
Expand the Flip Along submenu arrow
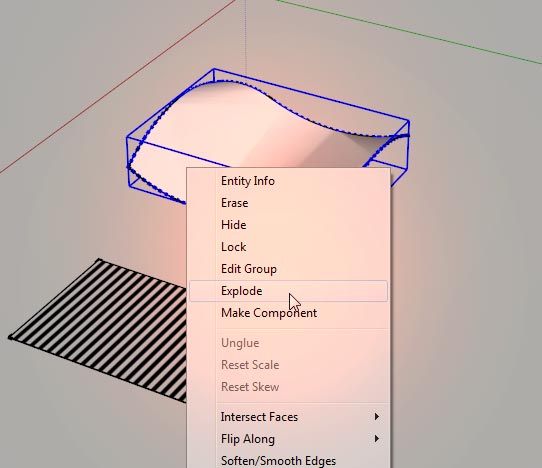click(x=377, y=439)
